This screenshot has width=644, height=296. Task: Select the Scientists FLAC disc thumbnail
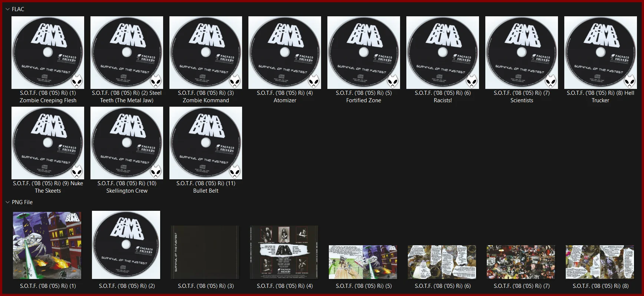[x=522, y=53]
